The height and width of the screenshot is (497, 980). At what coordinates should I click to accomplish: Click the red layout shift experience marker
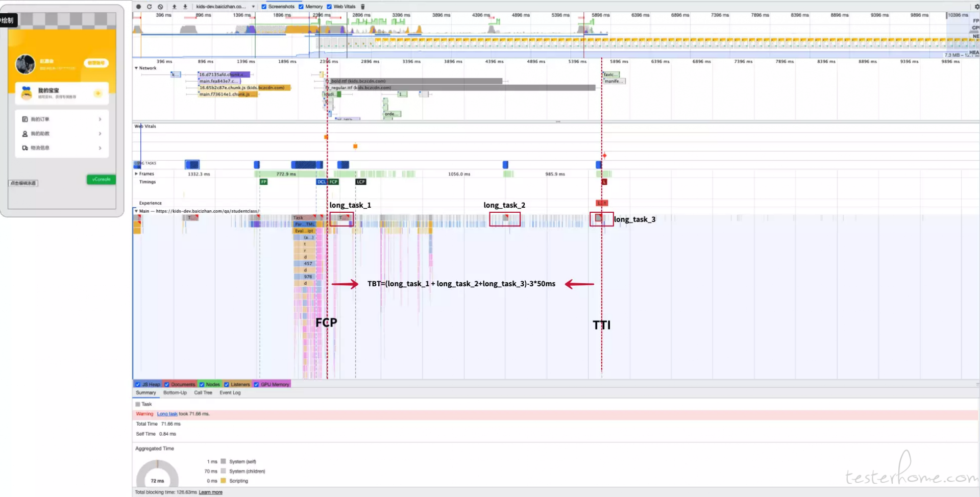coord(602,203)
